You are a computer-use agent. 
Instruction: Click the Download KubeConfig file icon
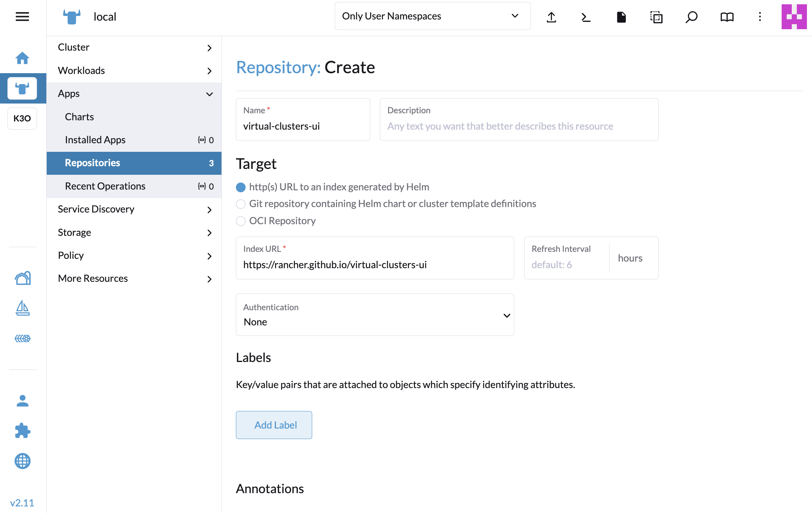(621, 17)
